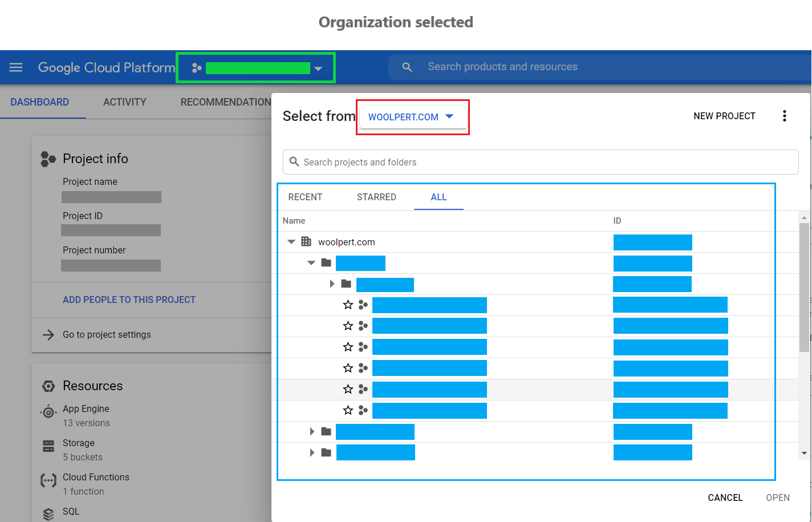Collapse the first expanded folder under woolpert.com
812x522 pixels.
(x=311, y=263)
